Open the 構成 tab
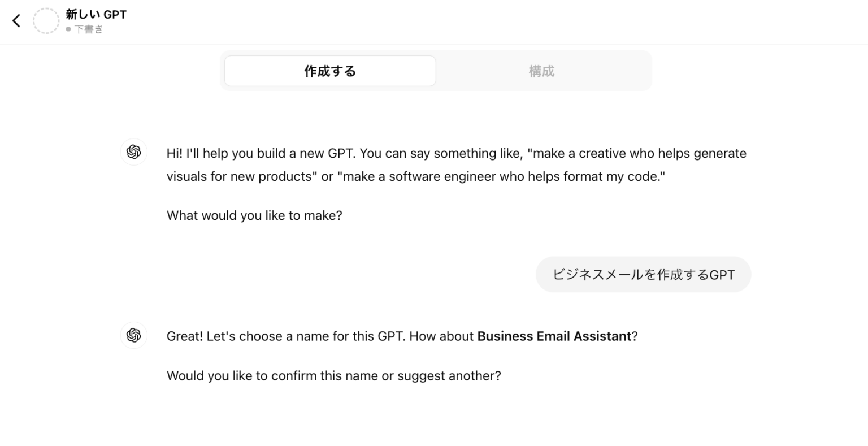Viewport: 868px width, 446px height. pos(541,71)
